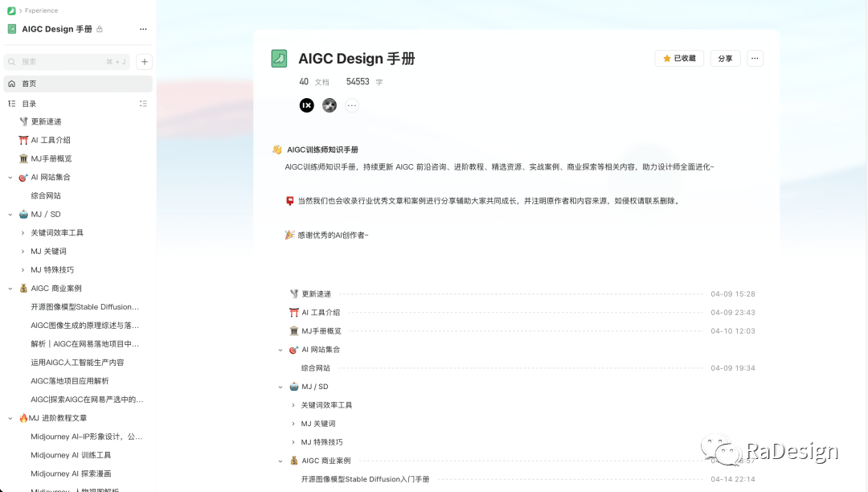Collapse the MJ / SD sidebar section
Viewport: 868px width, 492px height.
10,215
